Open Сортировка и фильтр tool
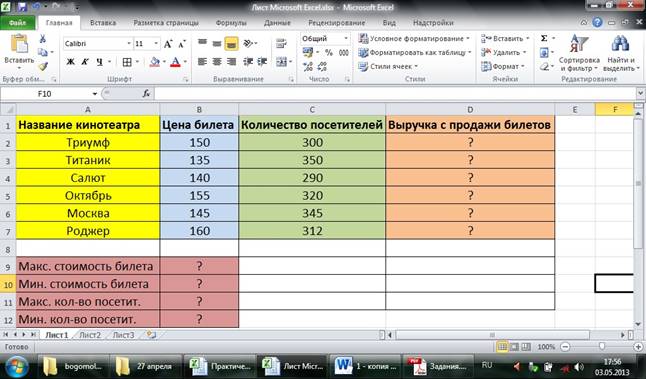Viewport: 646px width, 379px height. (x=579, y=54)
